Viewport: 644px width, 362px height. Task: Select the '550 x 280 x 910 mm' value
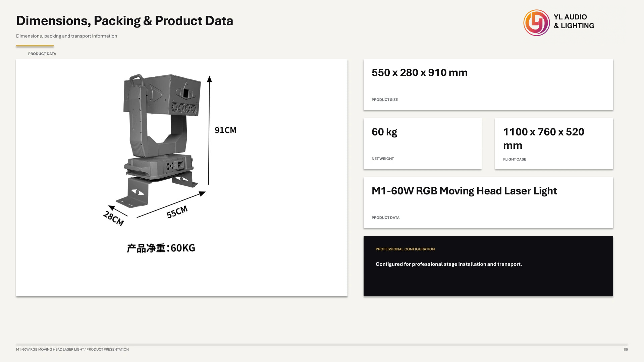point(419,72)
